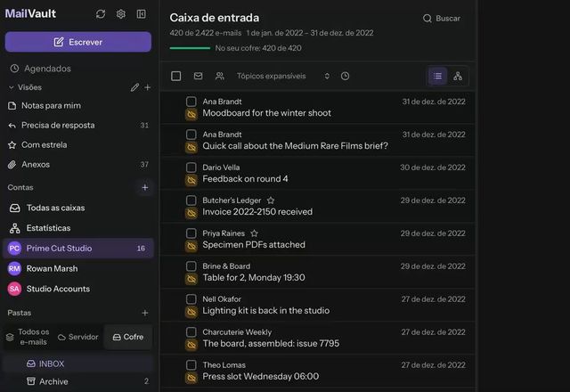Image resolution: width=570 pixels, height=392 pixels.
Task: Collapse the Visões section
Action: coord(12,87)
